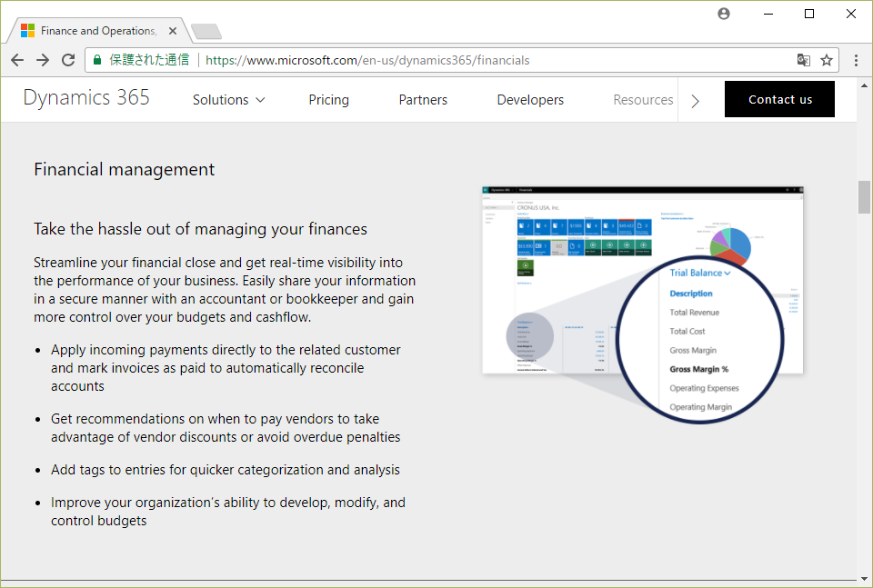The width and height of the screenshot is (873, 588).
Task: Click the Contact us button
Action: tap(779, 99)
